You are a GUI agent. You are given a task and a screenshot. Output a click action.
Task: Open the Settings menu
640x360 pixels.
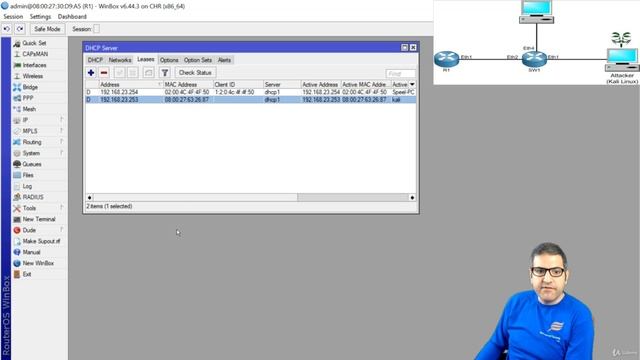(x=40, y=17)
